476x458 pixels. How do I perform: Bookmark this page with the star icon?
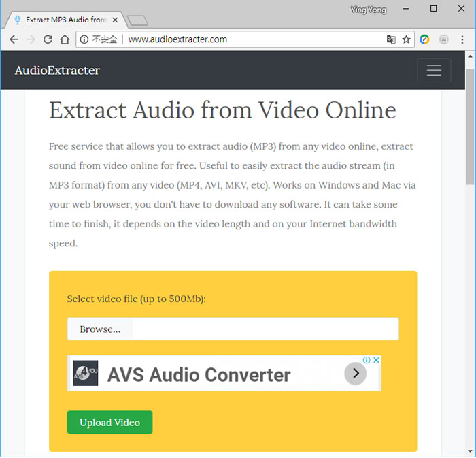[406, 39]
